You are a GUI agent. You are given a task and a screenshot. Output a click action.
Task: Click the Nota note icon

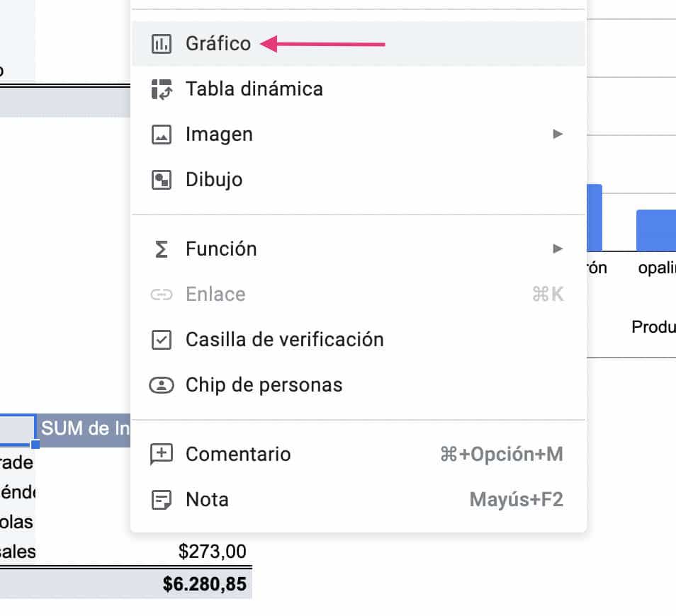162,500
